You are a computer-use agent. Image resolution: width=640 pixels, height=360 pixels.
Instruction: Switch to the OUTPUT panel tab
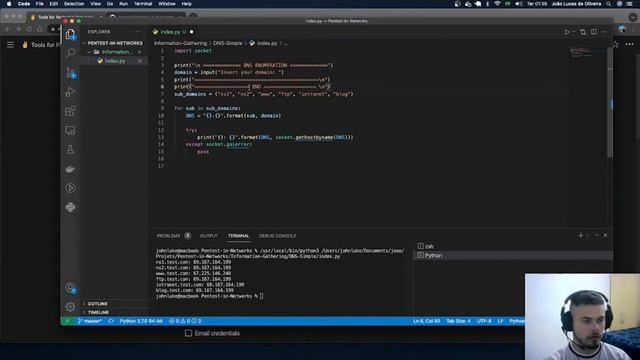click(209, 236)
